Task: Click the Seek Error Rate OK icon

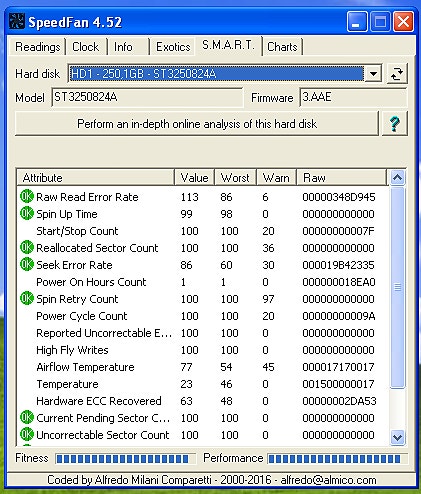Action: [x=27, y=264]
